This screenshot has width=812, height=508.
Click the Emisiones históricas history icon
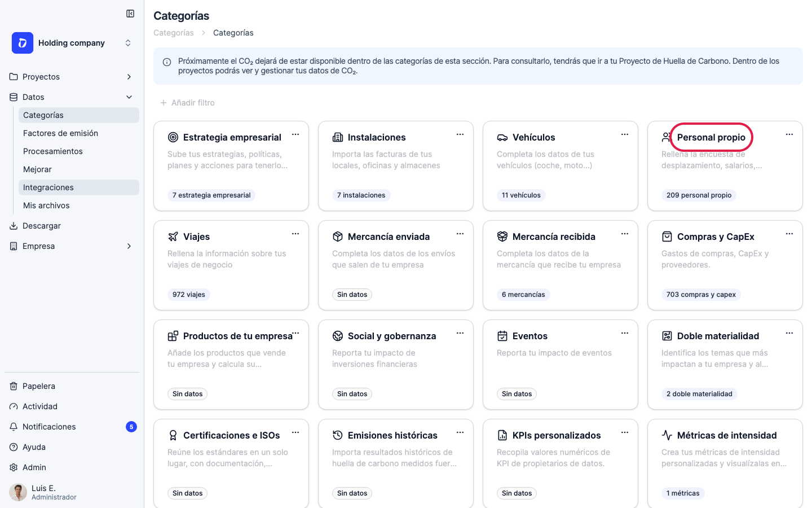click(x=338, y=435)
